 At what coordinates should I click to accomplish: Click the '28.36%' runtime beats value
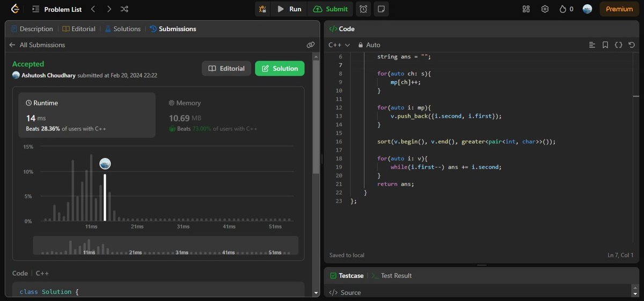52,129
